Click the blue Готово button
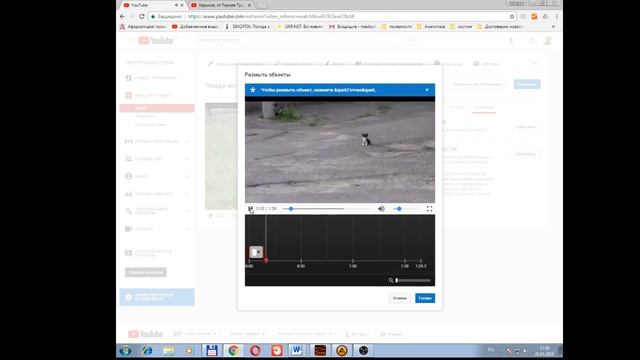Viewport: 640px width, 360px height. pos(425,298)
